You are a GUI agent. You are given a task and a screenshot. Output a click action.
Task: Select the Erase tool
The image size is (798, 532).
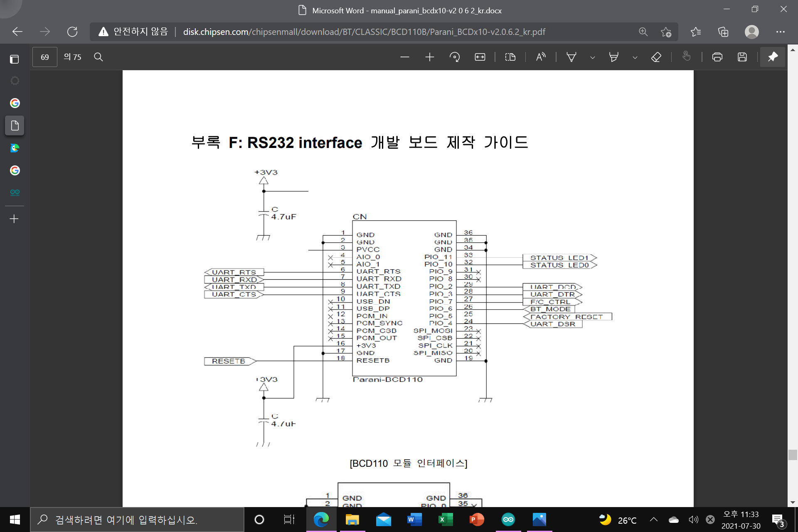[656, 57]
